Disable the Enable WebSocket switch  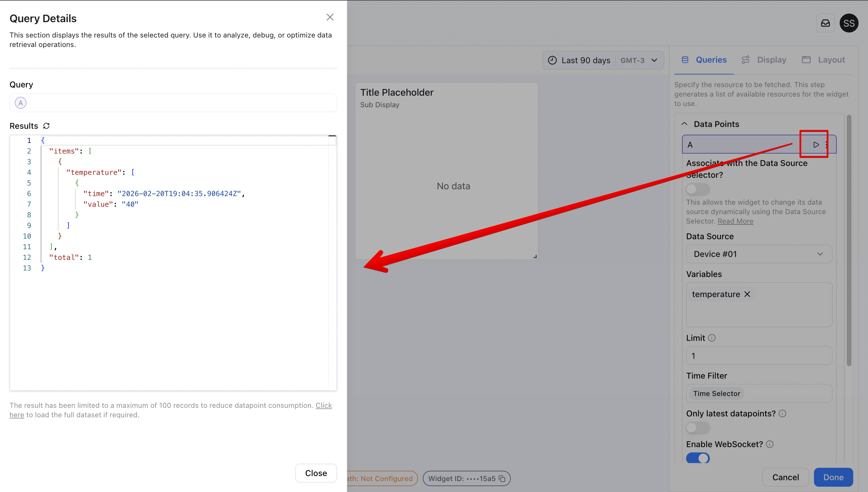pyautogui.click(x=697, y=458)
